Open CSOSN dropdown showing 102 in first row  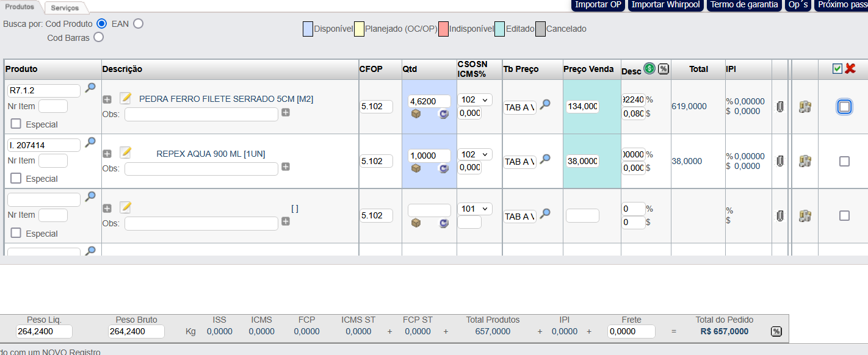[x=475, y=100]
